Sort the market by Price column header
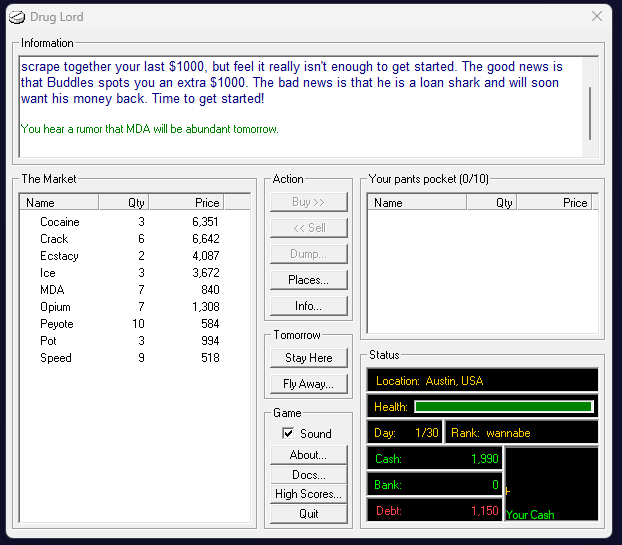Viewport: 622px width, 545px height. (x=186, y=202)
